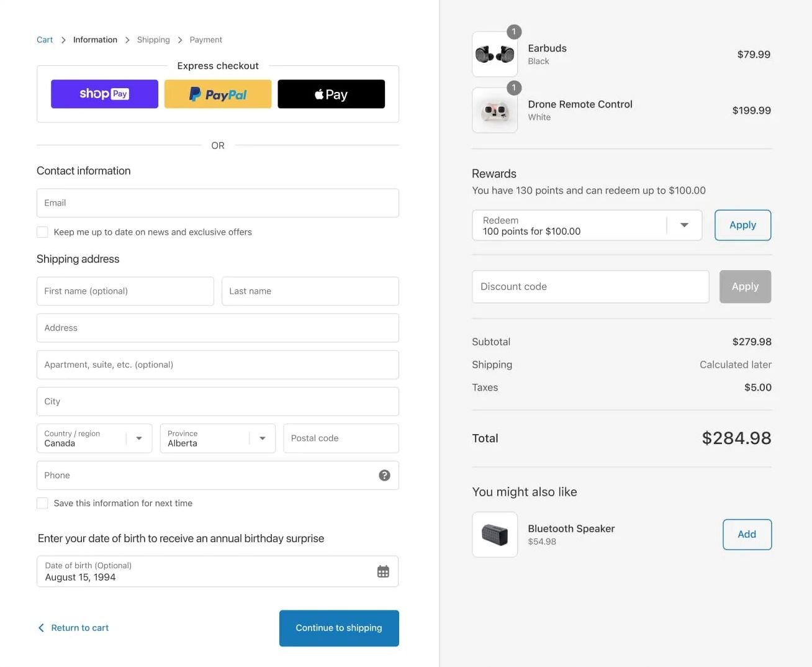Open the calendar picker for date of birth
This screenshot has width=812, height=667.
[x=383, y=571]
